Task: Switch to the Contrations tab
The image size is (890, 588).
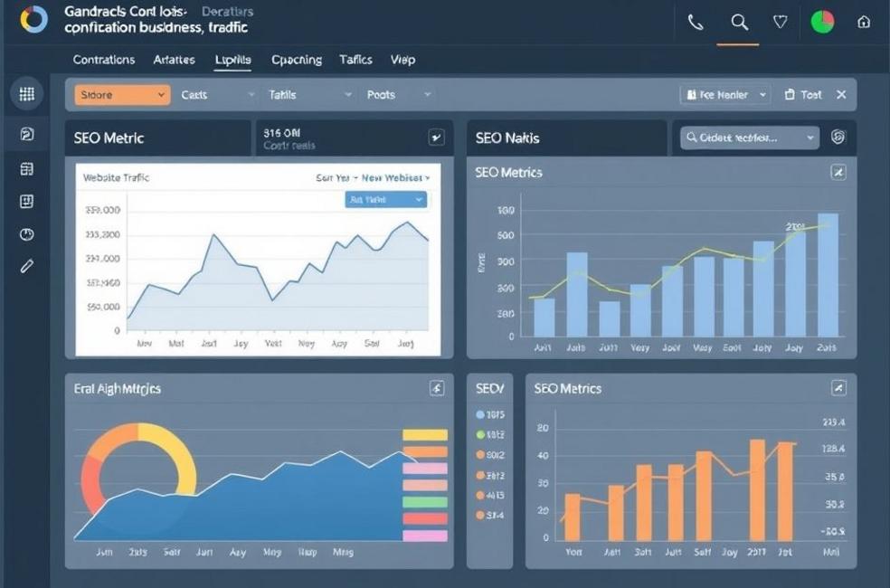Action: (x=103, y=60)
